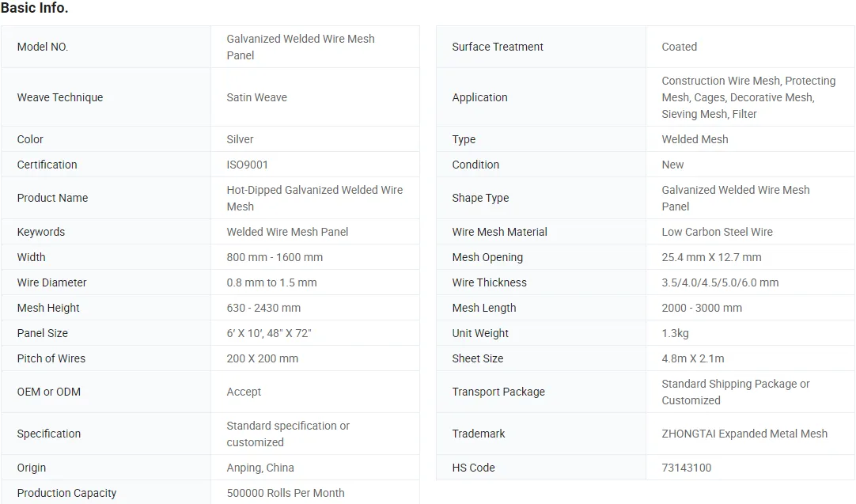Select the OEM or ODM label
856x504 pixels.
49,392
